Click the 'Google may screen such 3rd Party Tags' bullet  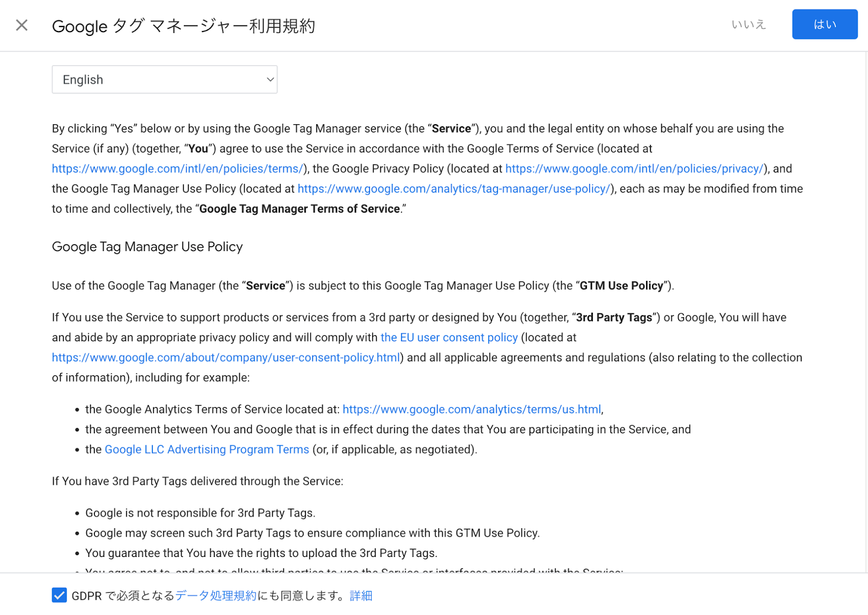[312, 533]
